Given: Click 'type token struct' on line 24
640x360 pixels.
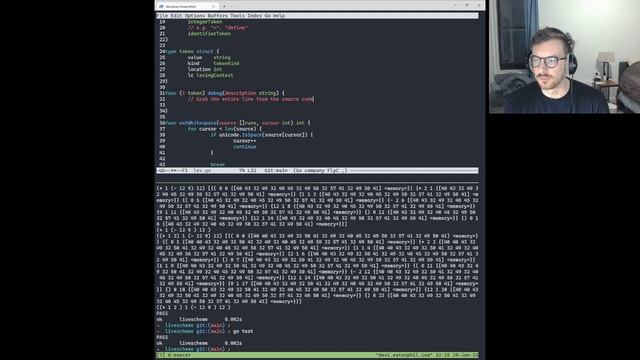Looking at the screenshot, I should [192, 51].
